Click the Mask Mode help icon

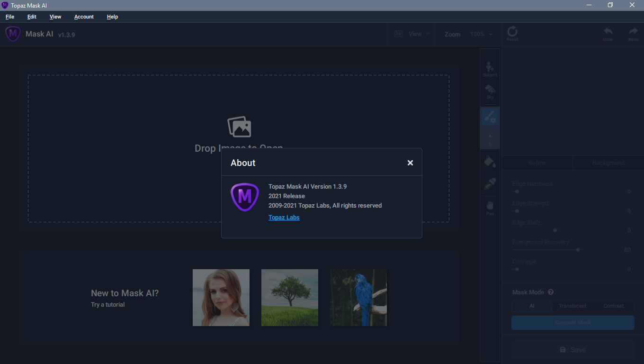pos(551,292)
